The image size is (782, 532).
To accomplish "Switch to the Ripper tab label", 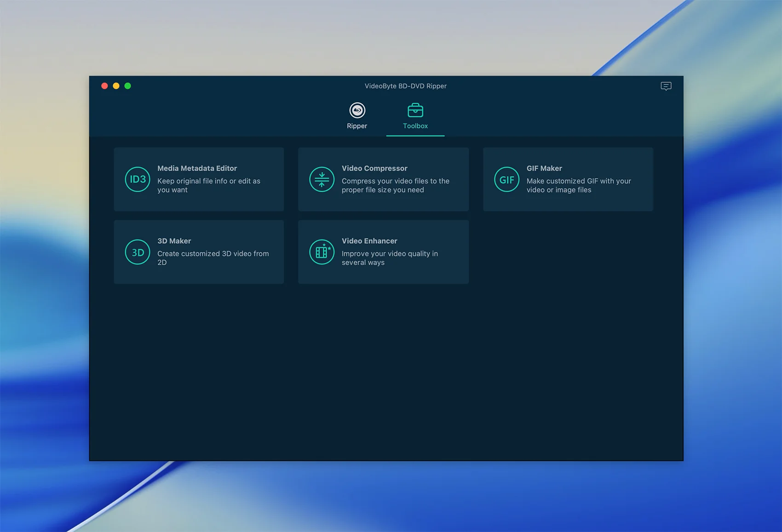I will click(x=357, y=126).
